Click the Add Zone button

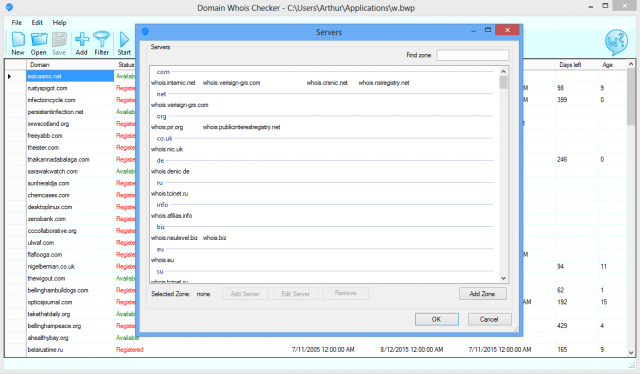pos(482,294)
